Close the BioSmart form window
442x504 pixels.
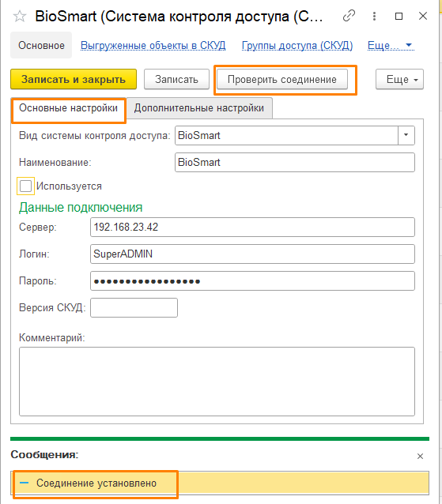(423, 16)
